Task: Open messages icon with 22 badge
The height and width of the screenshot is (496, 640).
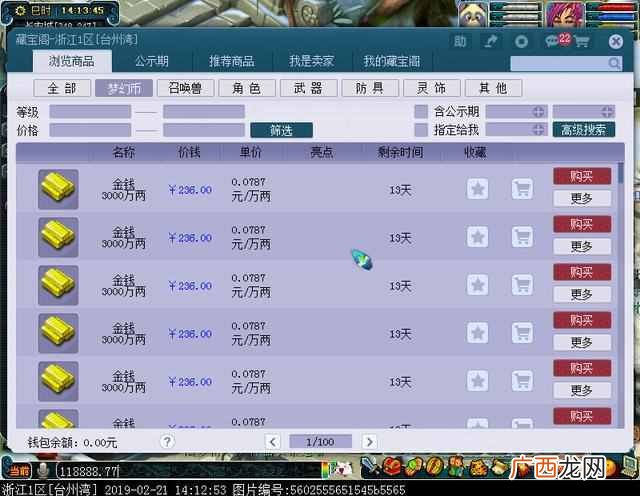Action: tap(558, 40)
